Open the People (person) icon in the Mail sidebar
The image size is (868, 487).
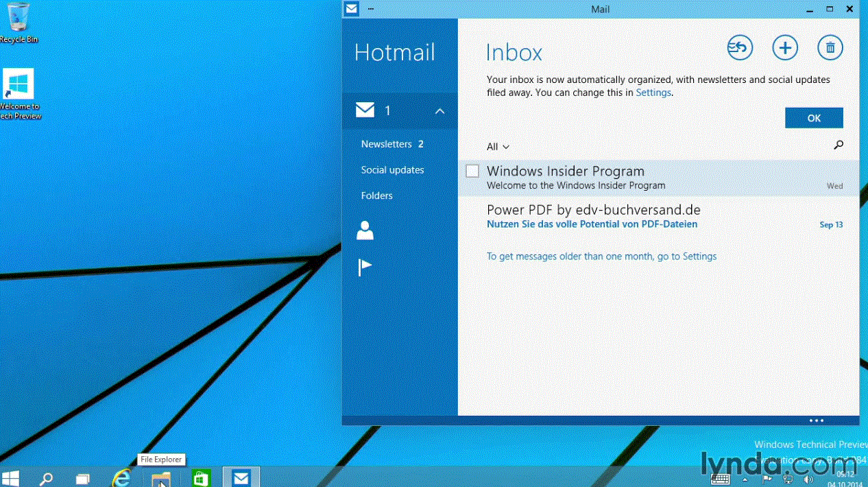pyautogui.click(x=365, y=230)
